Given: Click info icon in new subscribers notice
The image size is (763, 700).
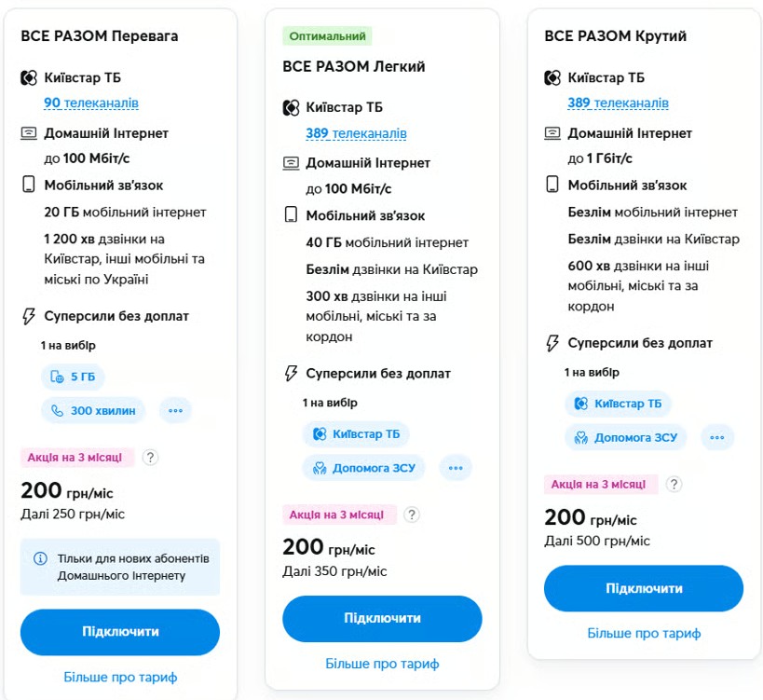Looking at the screenshot, I should click(41, 559).
